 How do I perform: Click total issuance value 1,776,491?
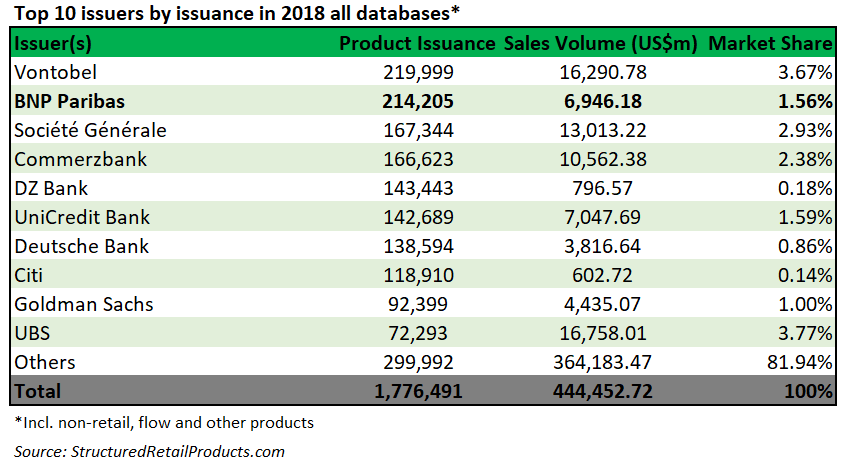[418, 391]
